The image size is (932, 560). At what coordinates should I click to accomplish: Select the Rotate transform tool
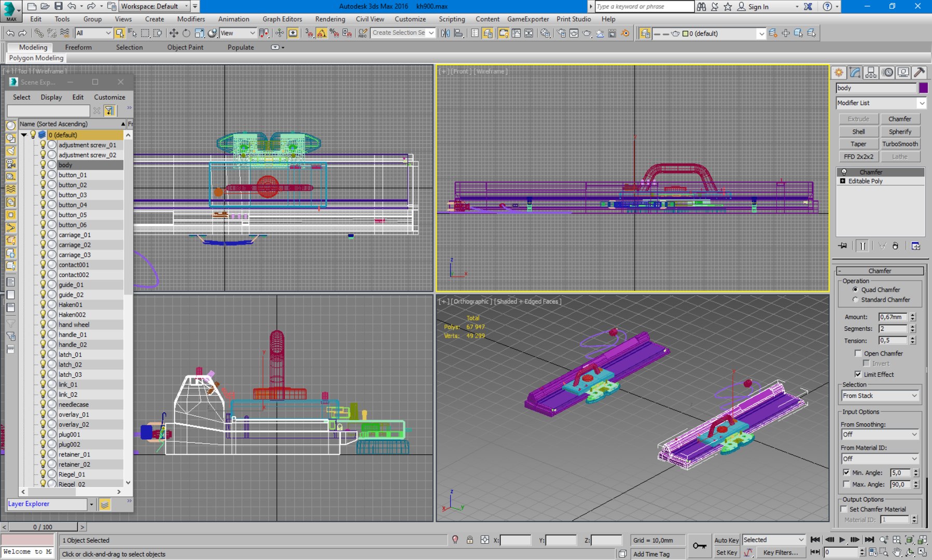click(x=186, y=33)
